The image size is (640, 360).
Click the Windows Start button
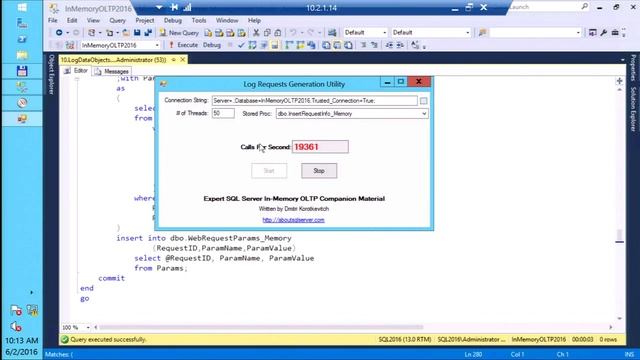[x=22, y=7]
